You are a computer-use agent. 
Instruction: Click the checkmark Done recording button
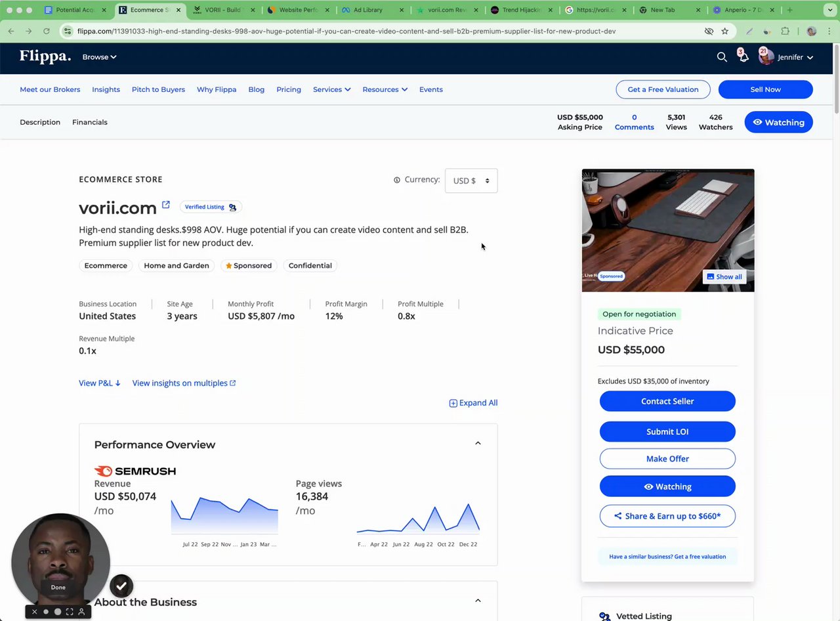(x=121, y=586)
